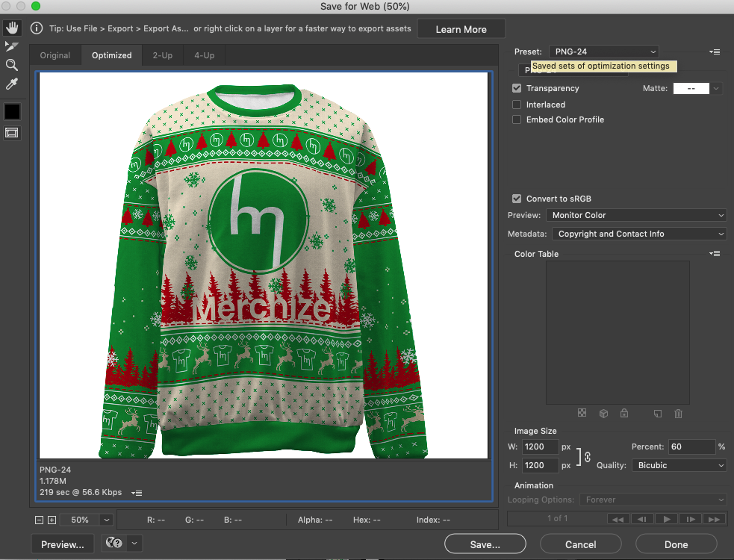734x560 pixels.
Task: Click the Cancel button
Action: (x=580, y=544)
